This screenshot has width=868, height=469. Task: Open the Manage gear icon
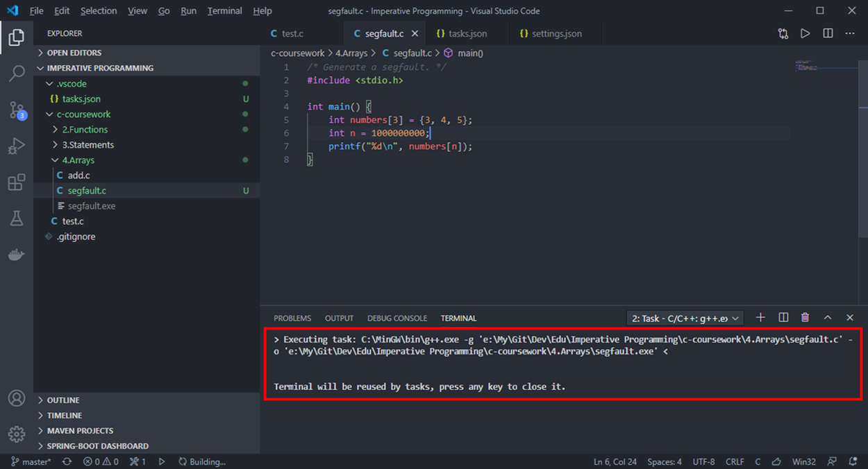pyautogui.click(x=17, y=434)
